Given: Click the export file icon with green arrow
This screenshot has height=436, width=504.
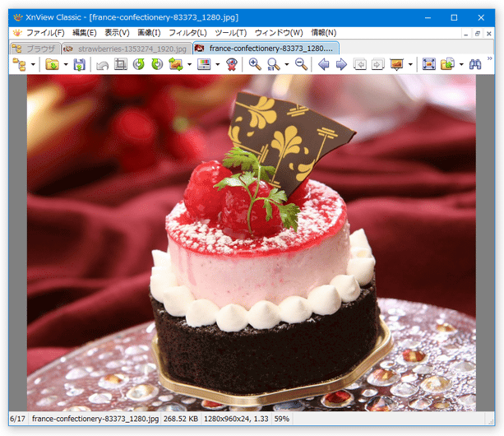Looking at the screenshot, I should (x=447, y=64).
